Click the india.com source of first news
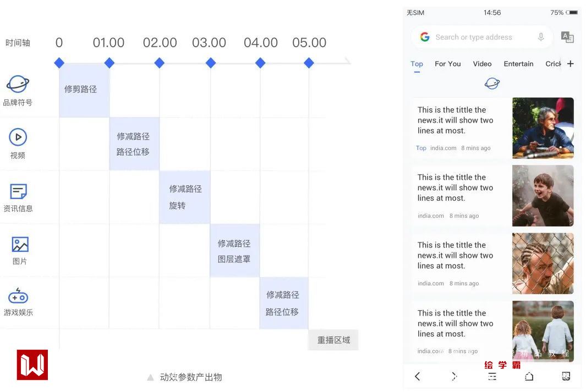 tap(443, 148)
